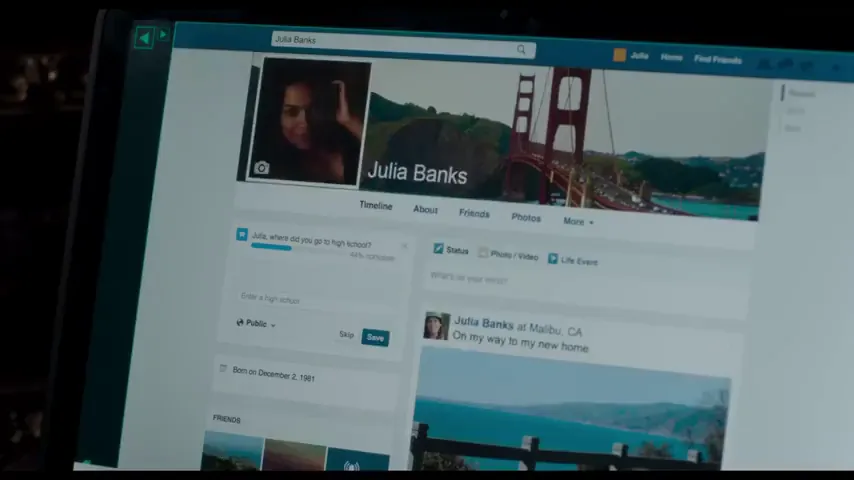
Task: Click the third friend thumbnail
Action: pyautogui.click(x=358, y=458)
